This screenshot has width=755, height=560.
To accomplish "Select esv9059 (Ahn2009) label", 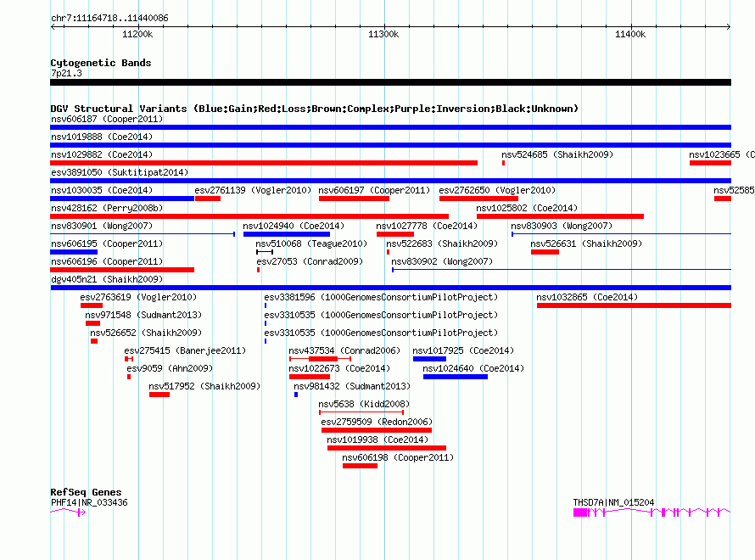I will [170, 368].
